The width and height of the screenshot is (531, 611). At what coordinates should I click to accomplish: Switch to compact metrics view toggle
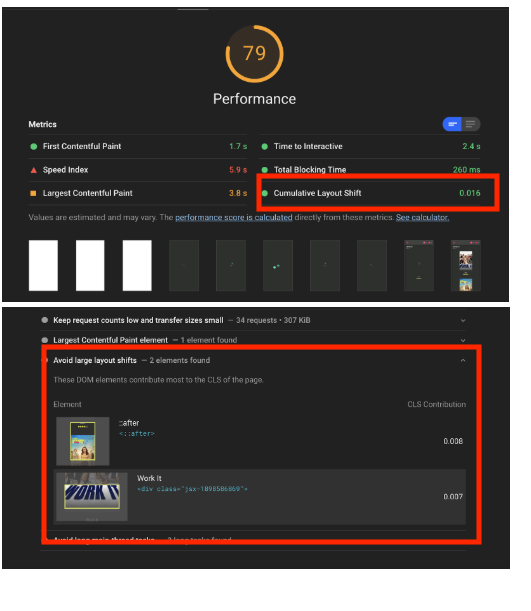tap(452, 124)
